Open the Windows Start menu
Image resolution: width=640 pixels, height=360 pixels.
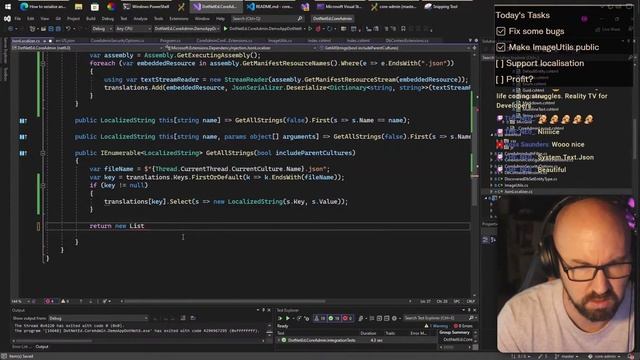(x=7, y=7)
